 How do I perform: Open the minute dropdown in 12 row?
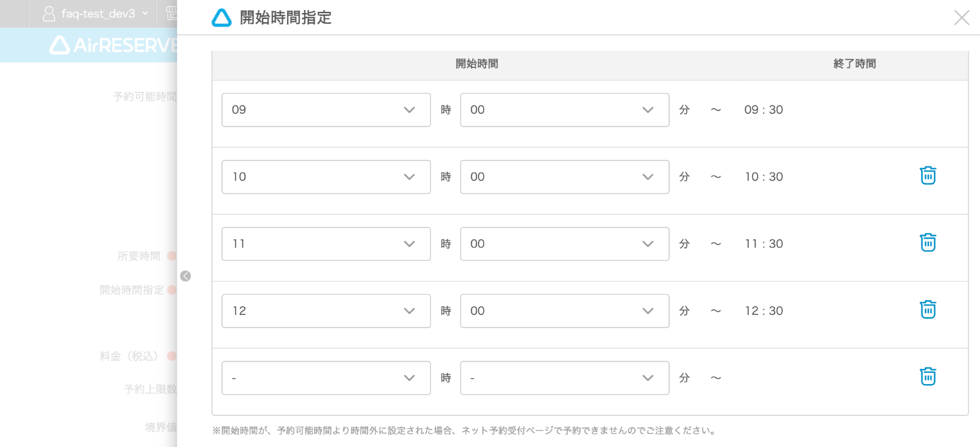(564, 311)
